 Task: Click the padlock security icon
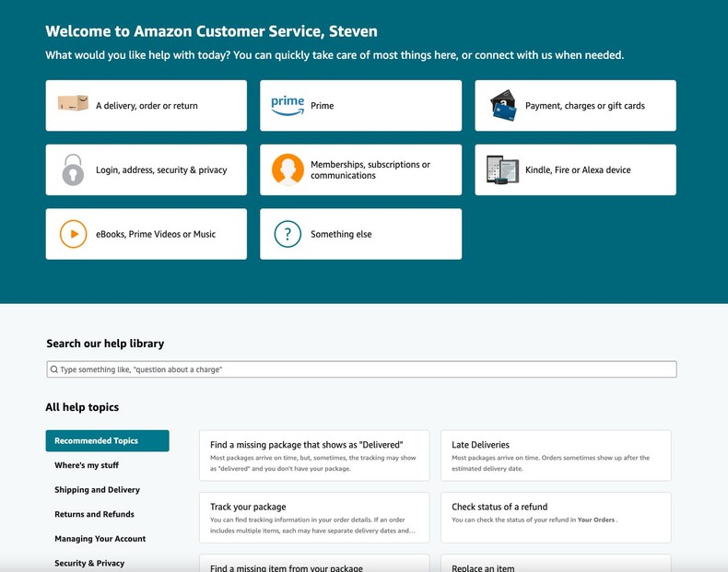pos(73,169)
